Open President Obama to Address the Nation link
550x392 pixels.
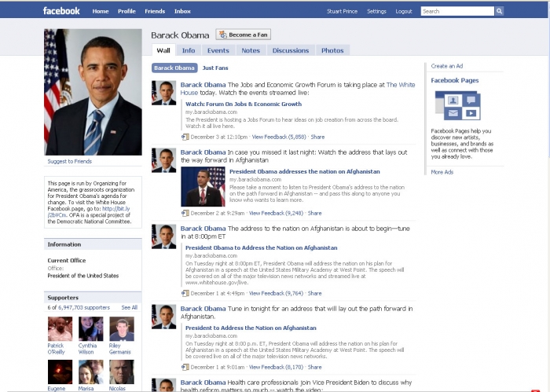pos(262,247)
